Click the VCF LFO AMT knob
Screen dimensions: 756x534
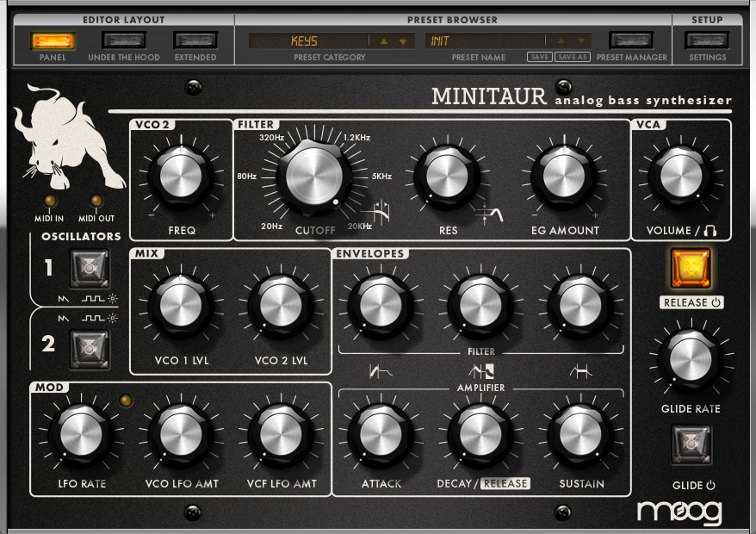pos(281,434)
